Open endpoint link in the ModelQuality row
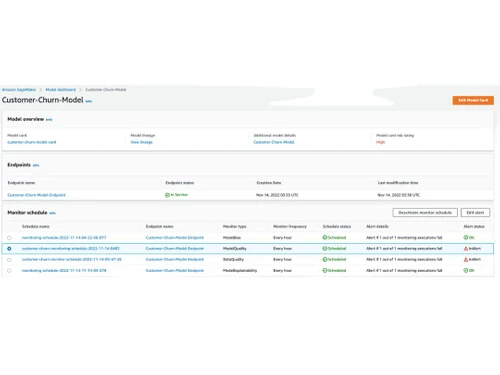Screen dimensions: 500x375 coord(175,249)
